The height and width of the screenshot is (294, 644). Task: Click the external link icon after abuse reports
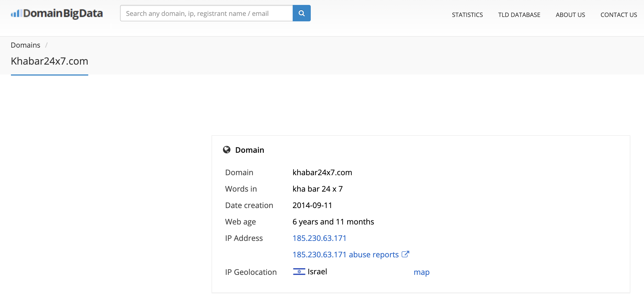pyautogui.click(x=405, y=254)
